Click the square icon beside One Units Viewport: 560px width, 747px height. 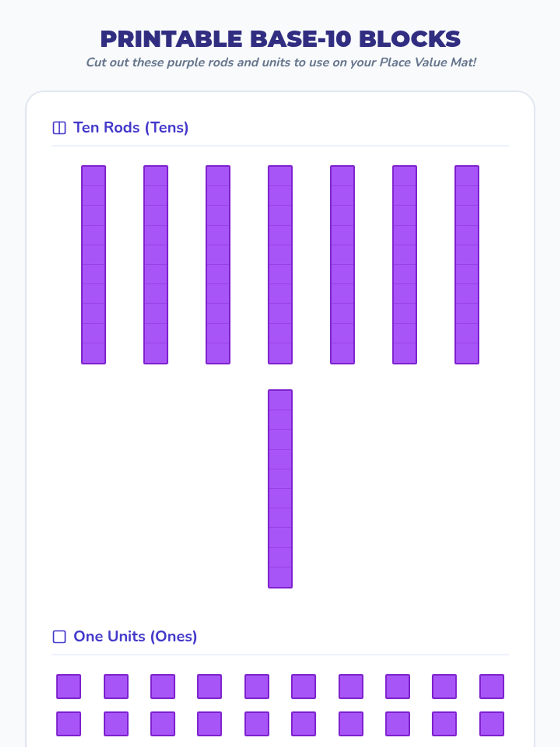[59, 637]
